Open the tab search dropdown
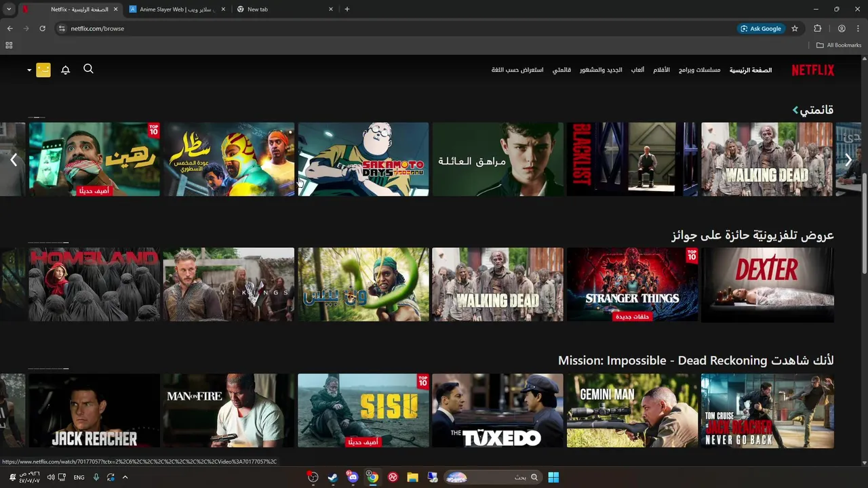This screenshot has width=868, height=488. coord(9,9)
